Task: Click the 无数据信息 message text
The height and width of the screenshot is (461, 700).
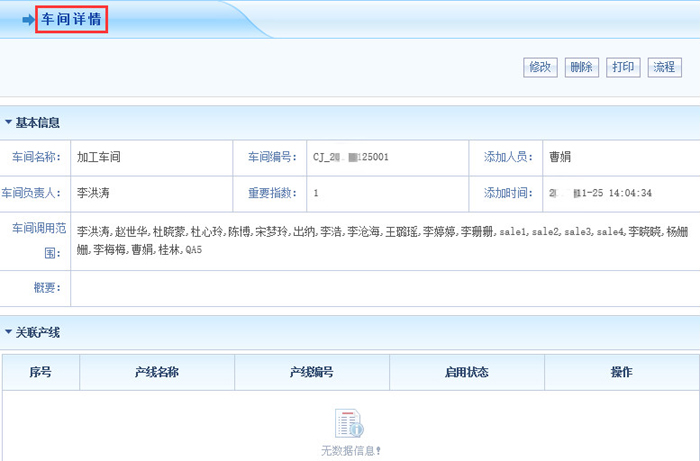Action: pyautogui.click(x=351, y=451)
